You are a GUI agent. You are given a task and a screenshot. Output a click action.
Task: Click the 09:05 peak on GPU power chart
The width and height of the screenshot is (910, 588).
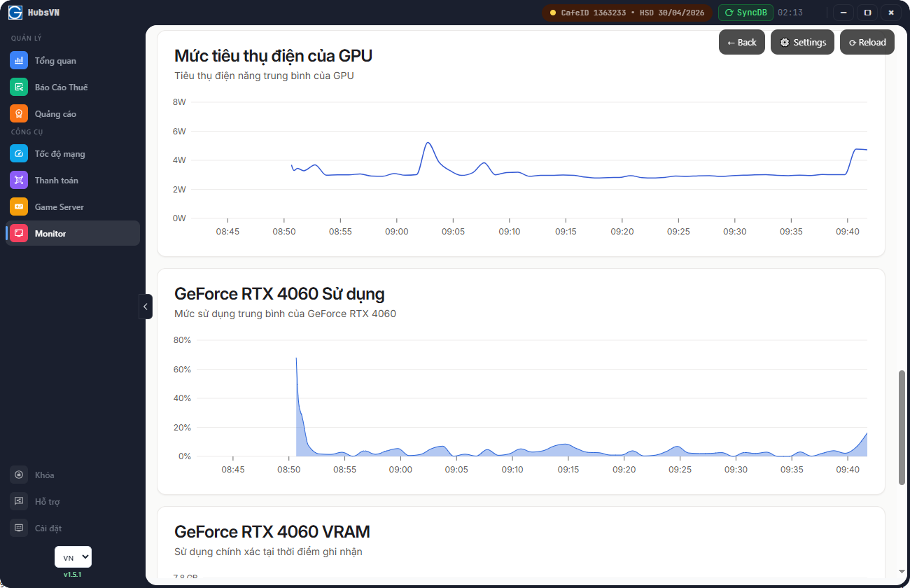tap(428, 143)
